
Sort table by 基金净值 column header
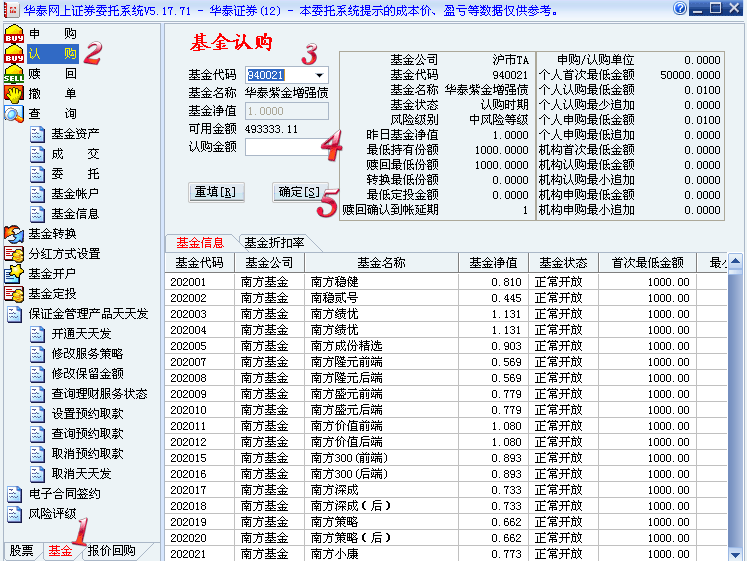click(x=493, y=263)
